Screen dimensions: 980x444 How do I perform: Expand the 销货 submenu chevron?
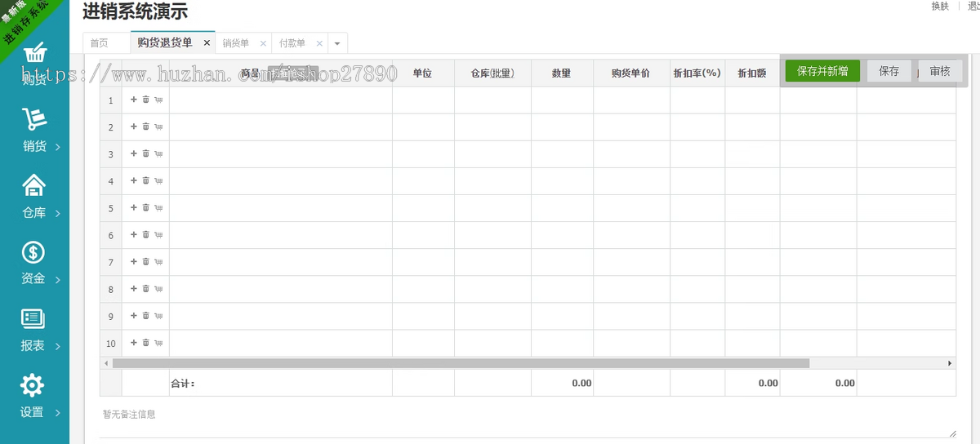click(x=58, y=148)
